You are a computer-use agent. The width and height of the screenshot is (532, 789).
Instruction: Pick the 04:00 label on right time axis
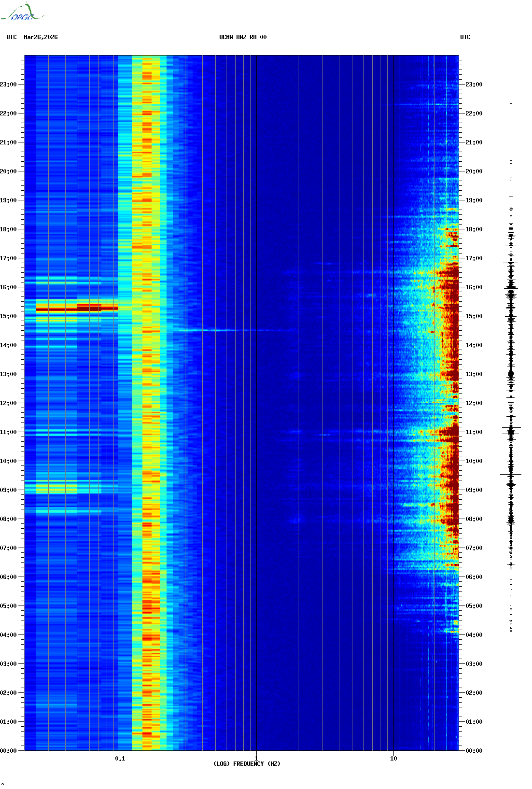pyautogui.click(x=474, y=635)
